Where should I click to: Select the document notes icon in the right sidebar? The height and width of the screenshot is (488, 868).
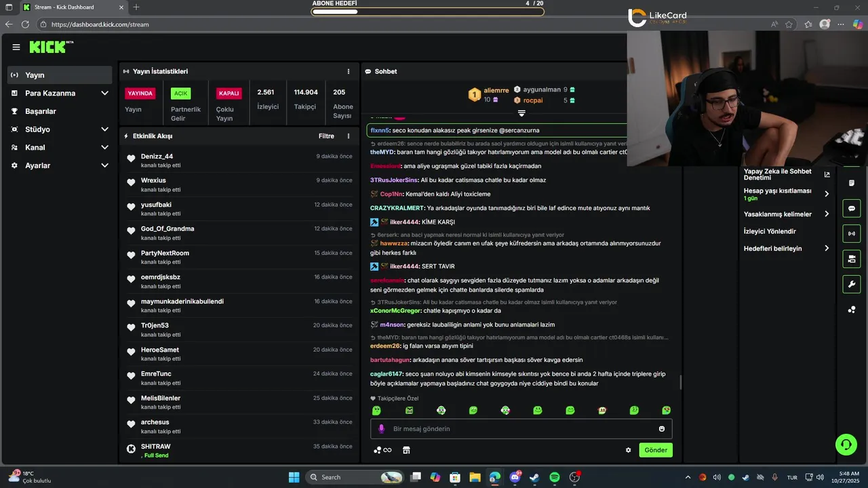(852, 183)
